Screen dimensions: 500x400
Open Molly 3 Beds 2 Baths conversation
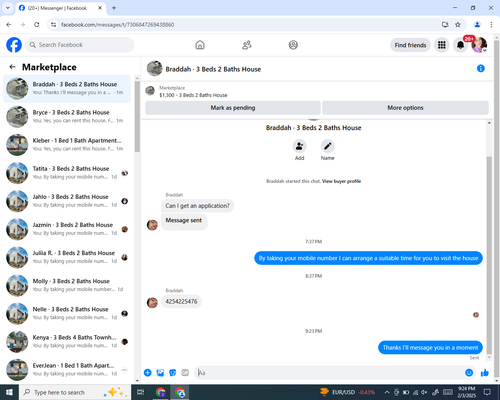(67, 285)
